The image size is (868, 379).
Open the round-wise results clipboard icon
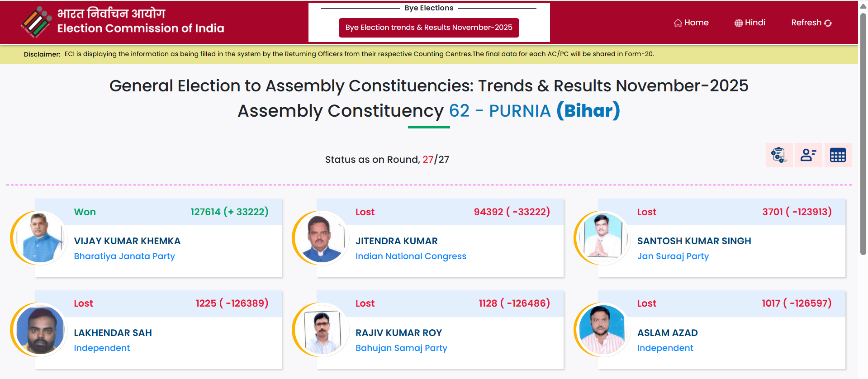[779, 155]
